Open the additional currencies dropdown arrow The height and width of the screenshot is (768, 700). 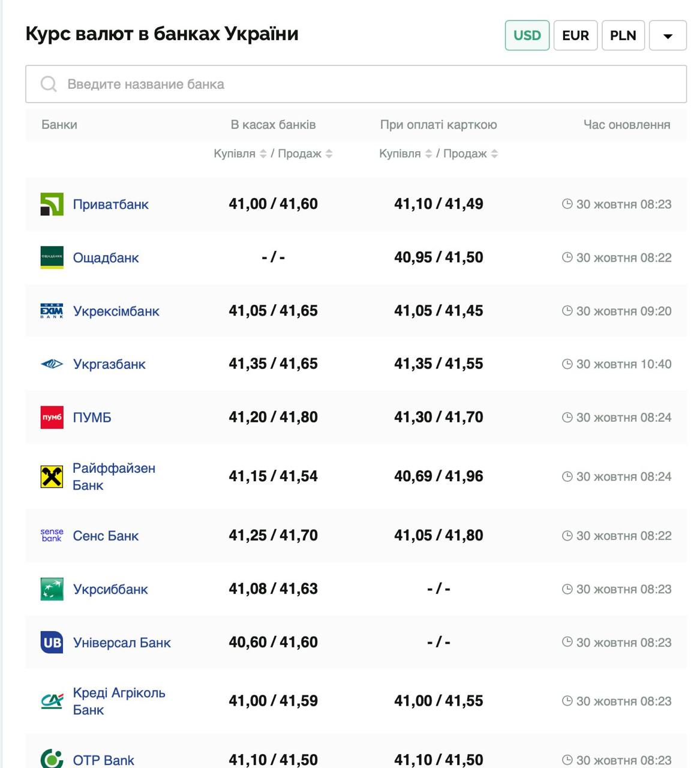pos(668,36)
